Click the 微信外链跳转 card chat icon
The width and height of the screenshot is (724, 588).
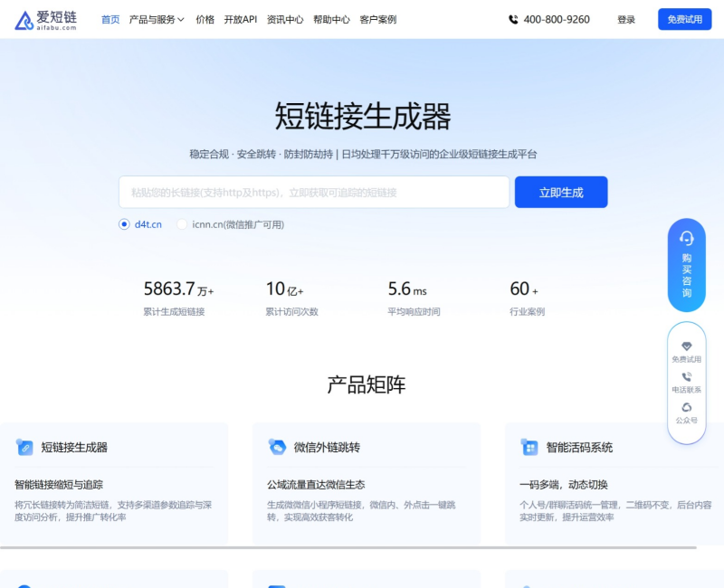pos(277,447)
